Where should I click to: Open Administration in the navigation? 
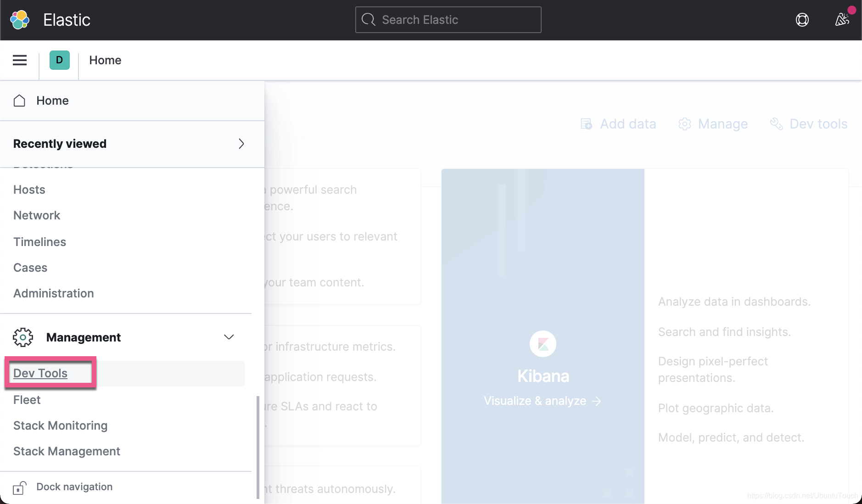(x=54, y=293)
